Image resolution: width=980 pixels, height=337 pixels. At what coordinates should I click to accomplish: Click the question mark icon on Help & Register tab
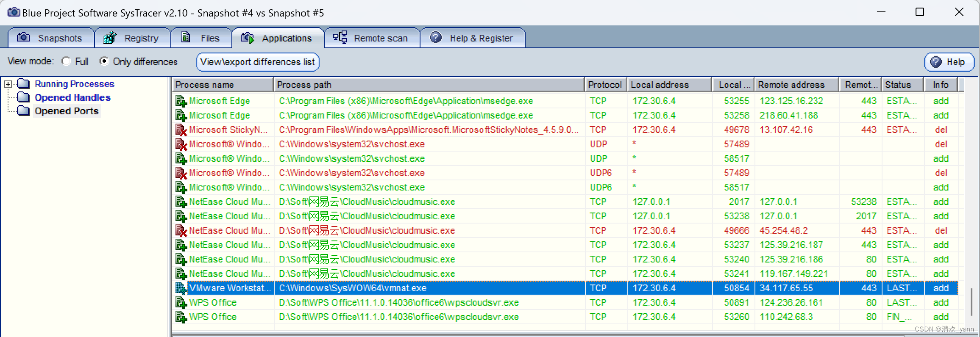(x=436, y=37)
